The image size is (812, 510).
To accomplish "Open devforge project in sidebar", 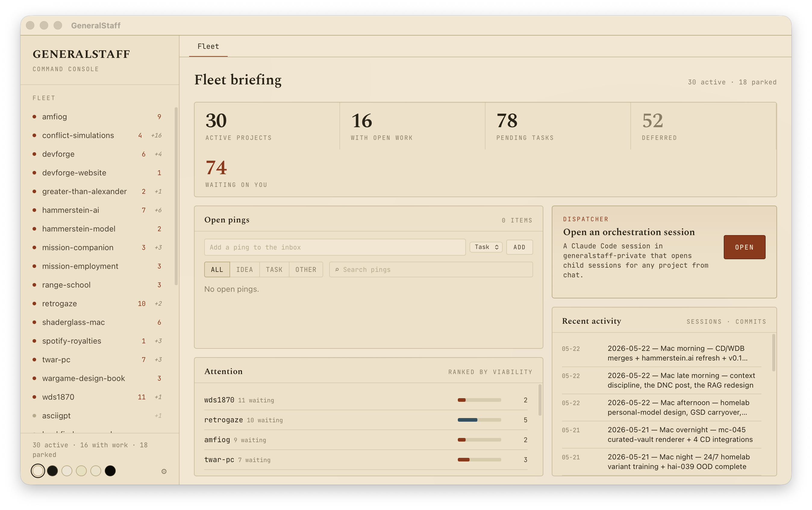I will (97, 154).
